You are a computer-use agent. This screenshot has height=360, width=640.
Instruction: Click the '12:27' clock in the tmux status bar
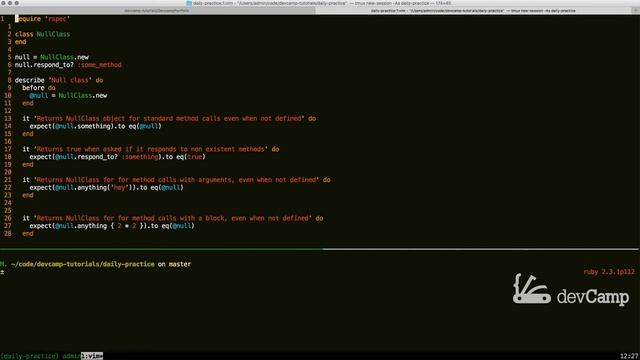[629, 356]
